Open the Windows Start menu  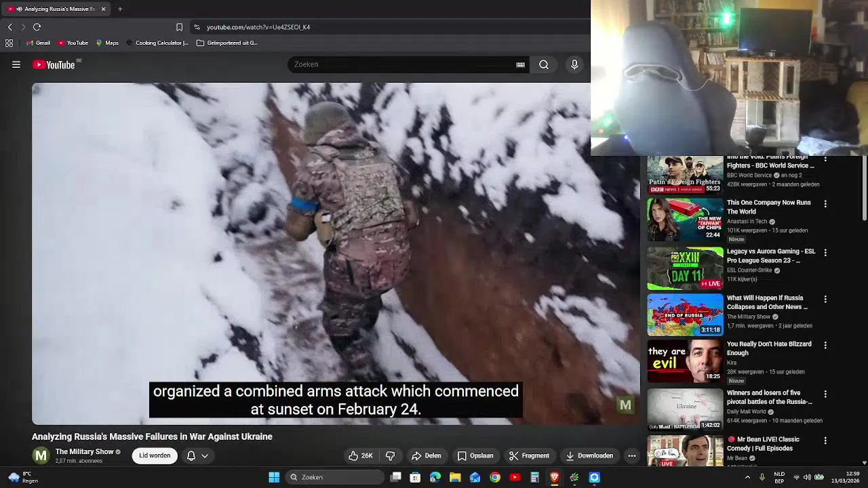pyautogui.click(x=274, y=477)
